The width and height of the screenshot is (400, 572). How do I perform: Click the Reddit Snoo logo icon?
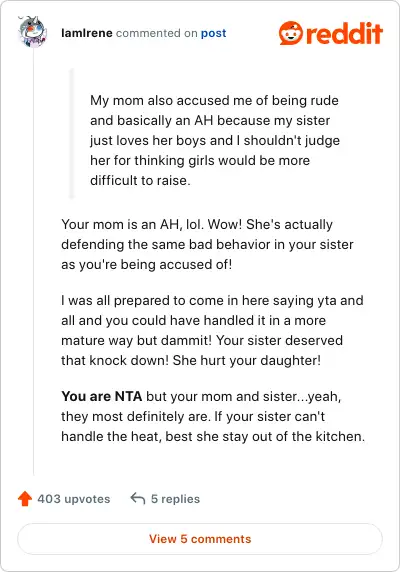click(x=291, y=33)
